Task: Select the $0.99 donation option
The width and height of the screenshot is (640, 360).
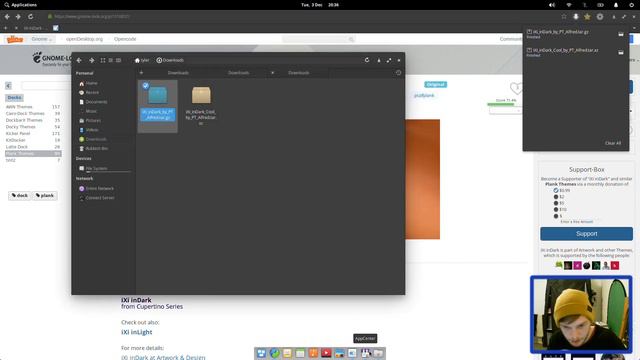Action: pyautogui.click(x=556, y=191)
